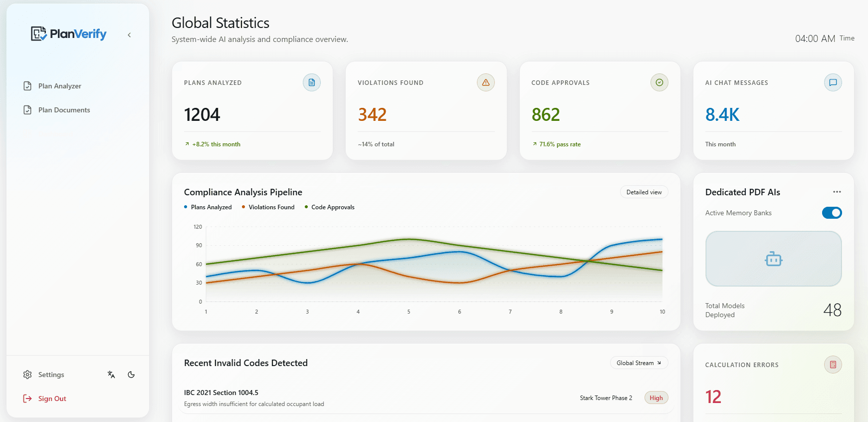Click the Settings gear icon
868x422 pixels.
pos(27,375)
